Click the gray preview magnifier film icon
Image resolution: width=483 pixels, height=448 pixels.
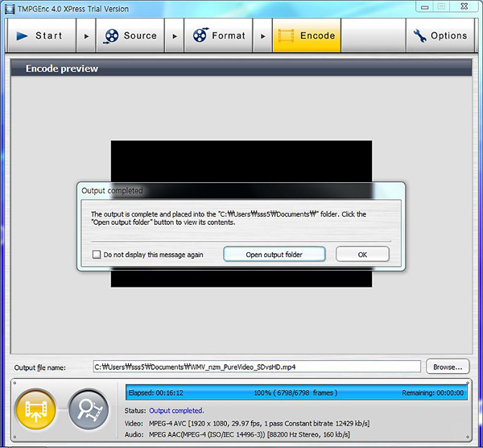click(89, 410)
